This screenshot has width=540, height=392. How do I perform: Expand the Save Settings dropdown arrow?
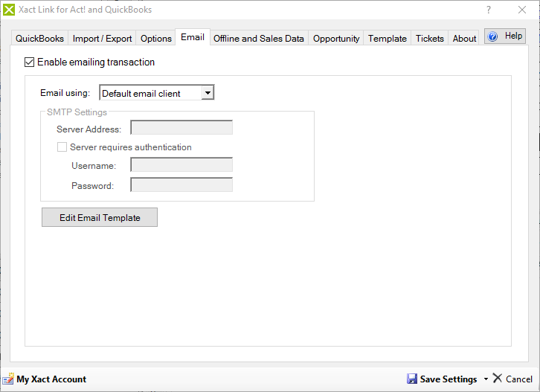point(486,379)
